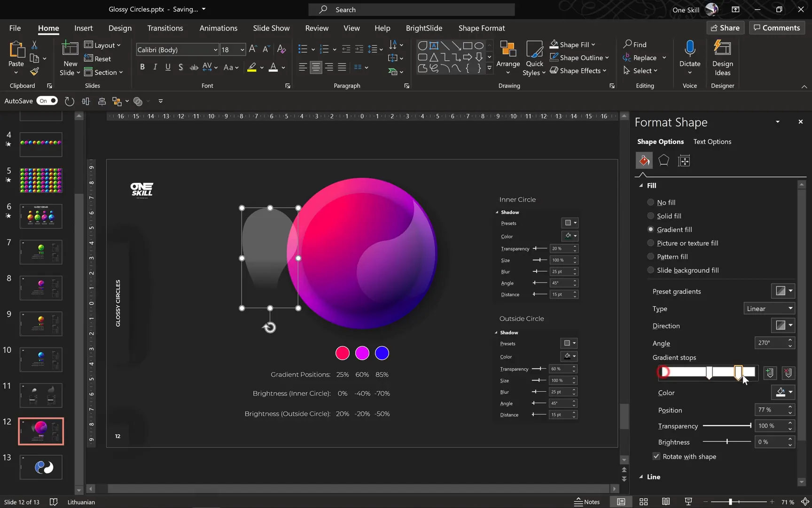The width and height of the screenshot is (812, 508).
Task: Click the Share button
Action: pos(725,28)
